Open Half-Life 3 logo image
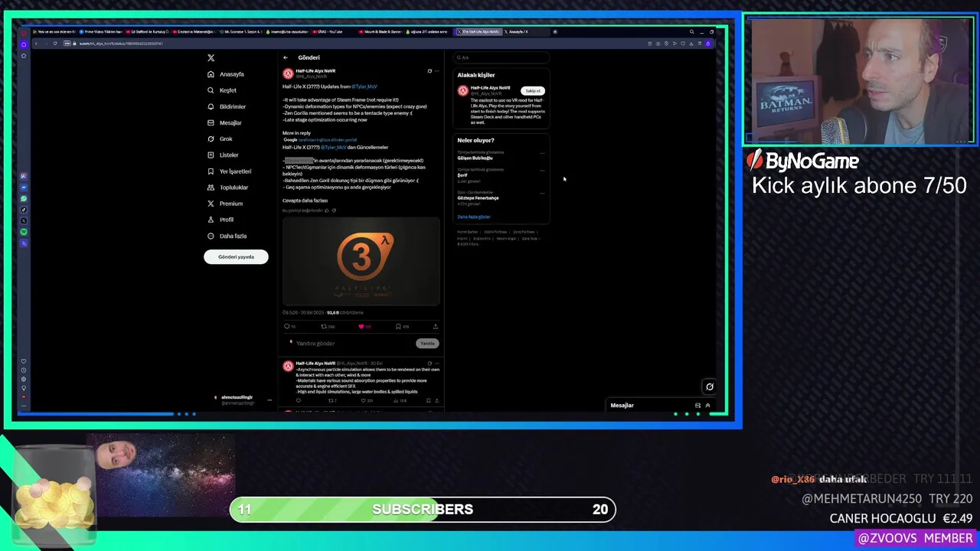 pyautogui.click(x=361, y=262)
